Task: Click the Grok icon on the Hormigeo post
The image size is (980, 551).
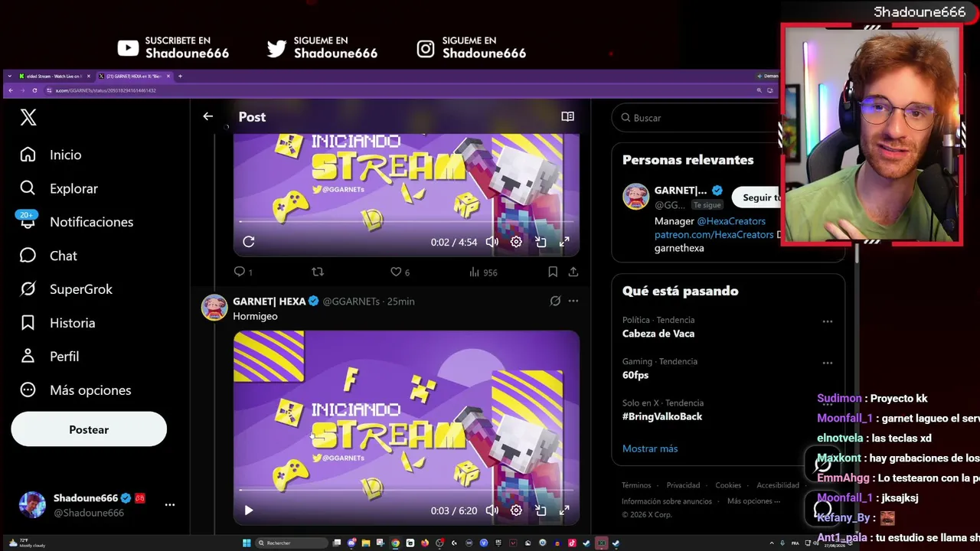Action: [555, 301]
